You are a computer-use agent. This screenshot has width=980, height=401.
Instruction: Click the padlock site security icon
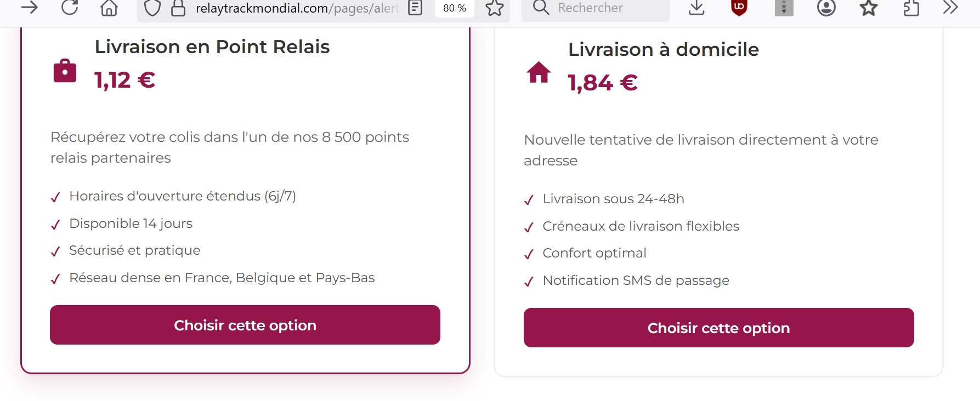[x=178, y=8]
